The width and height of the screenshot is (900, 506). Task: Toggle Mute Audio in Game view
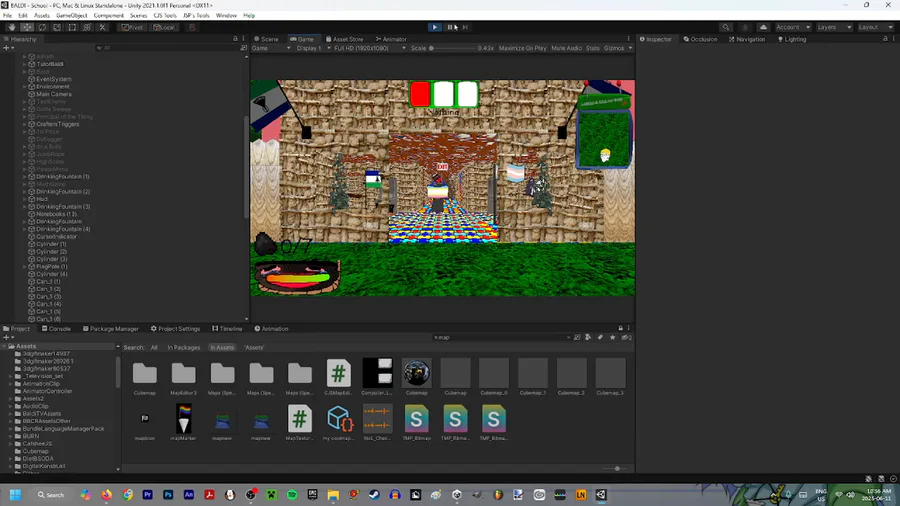[x=567, y=48]
